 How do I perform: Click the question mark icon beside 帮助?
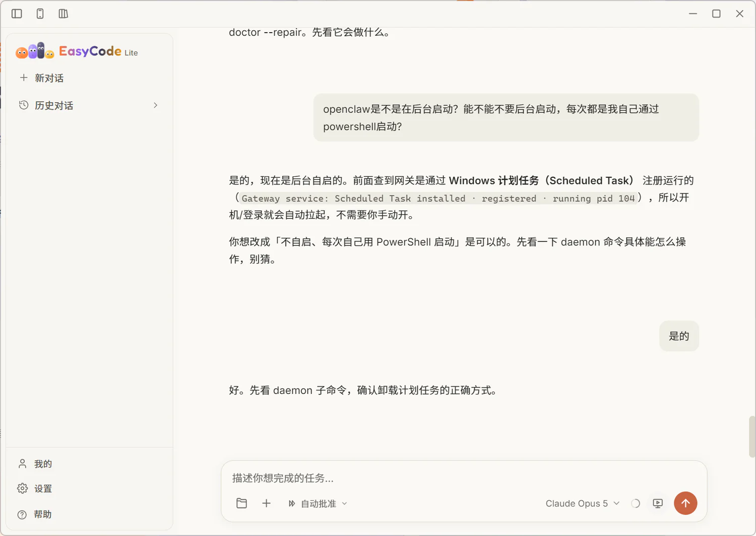tap(22, 514)
